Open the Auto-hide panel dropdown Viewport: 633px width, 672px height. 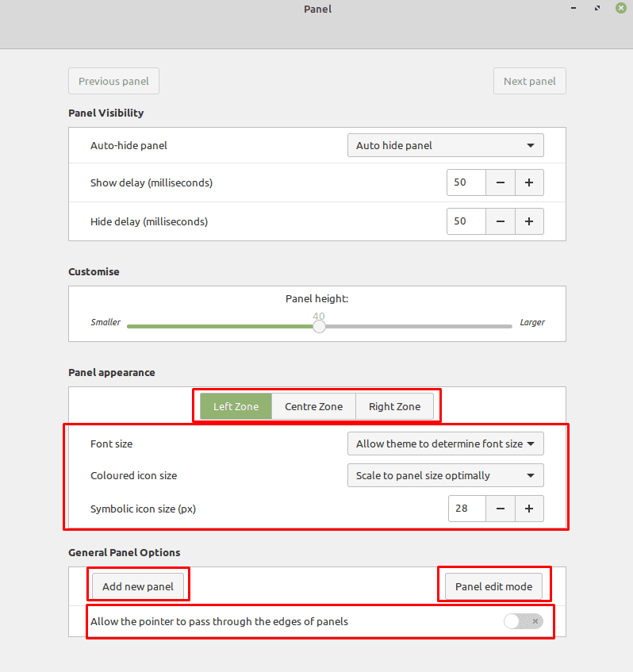[x=445, y=145]
